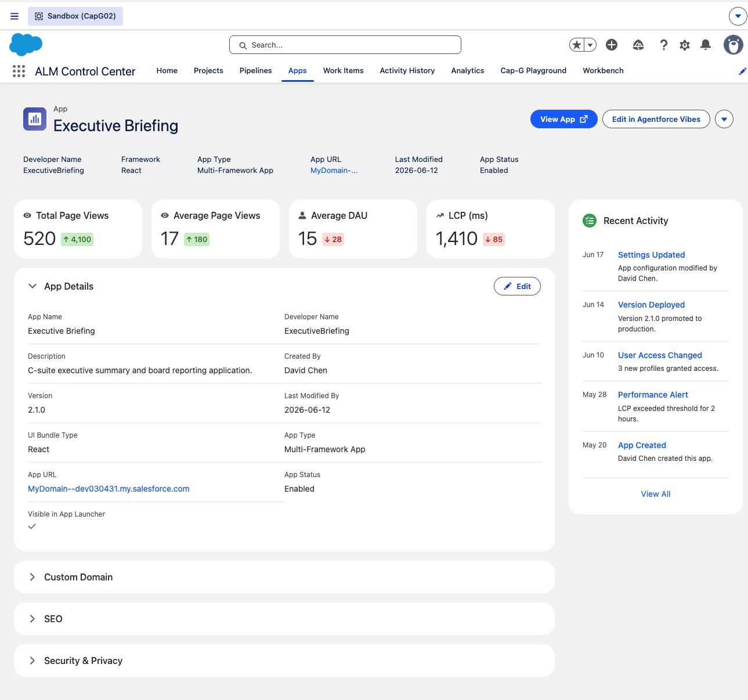
Task: Click the Average Page Views 180 change badge
Action: pyautogui.click(x=197, y=239)
